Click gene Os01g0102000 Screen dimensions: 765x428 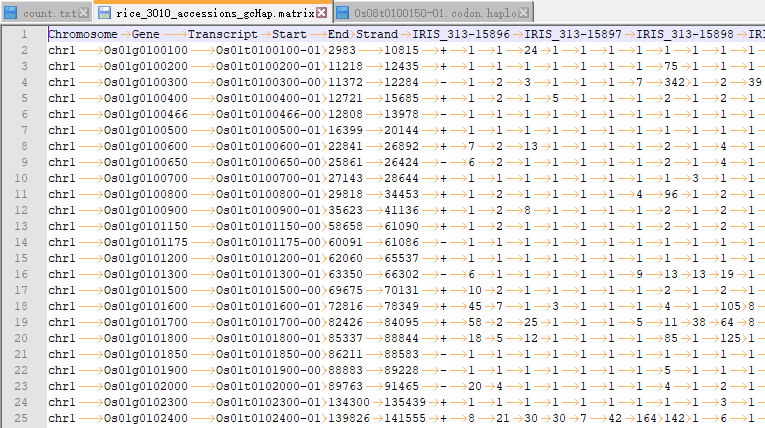click(x=145, y=387)
